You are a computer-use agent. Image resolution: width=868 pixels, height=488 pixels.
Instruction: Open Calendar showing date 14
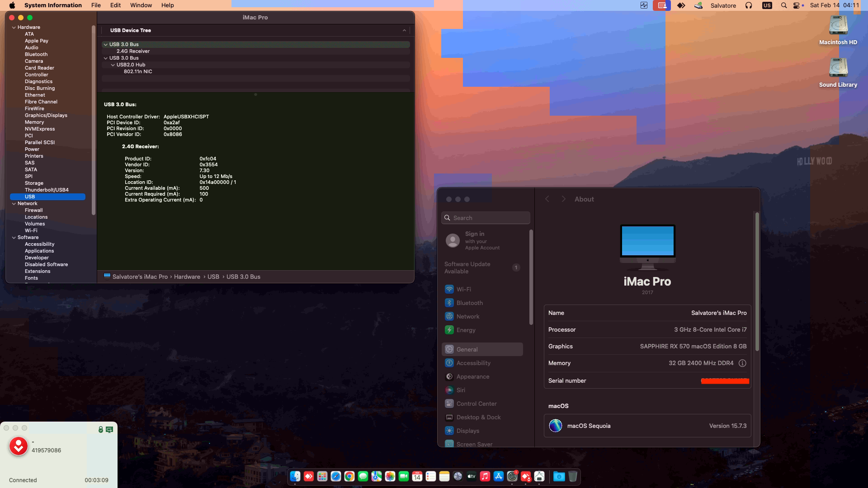[417, 476]
